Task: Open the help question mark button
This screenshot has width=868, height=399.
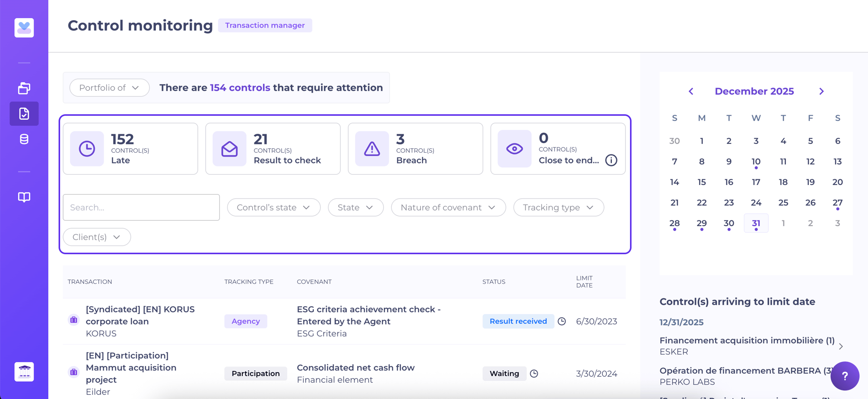Action: tap(845, 376)
